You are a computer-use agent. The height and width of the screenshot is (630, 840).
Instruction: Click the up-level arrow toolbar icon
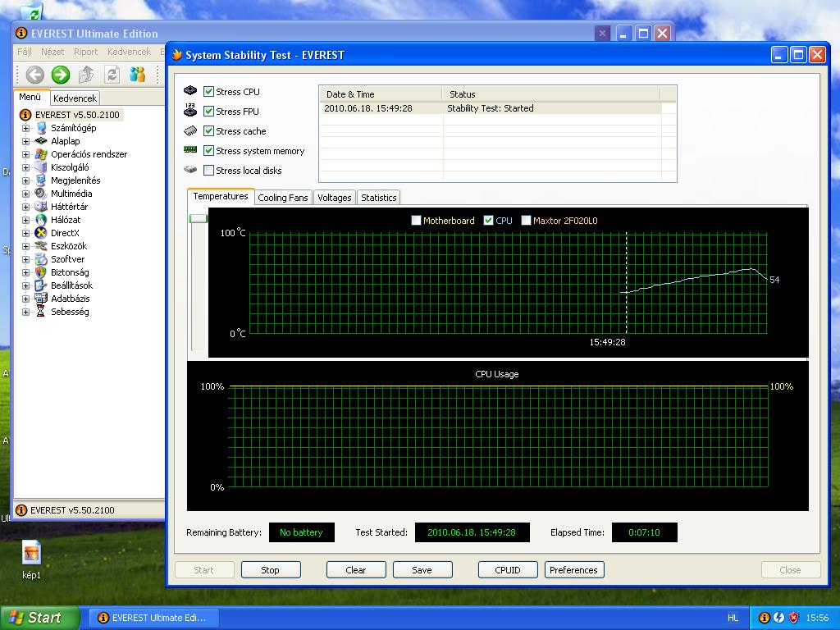(86, 75)
